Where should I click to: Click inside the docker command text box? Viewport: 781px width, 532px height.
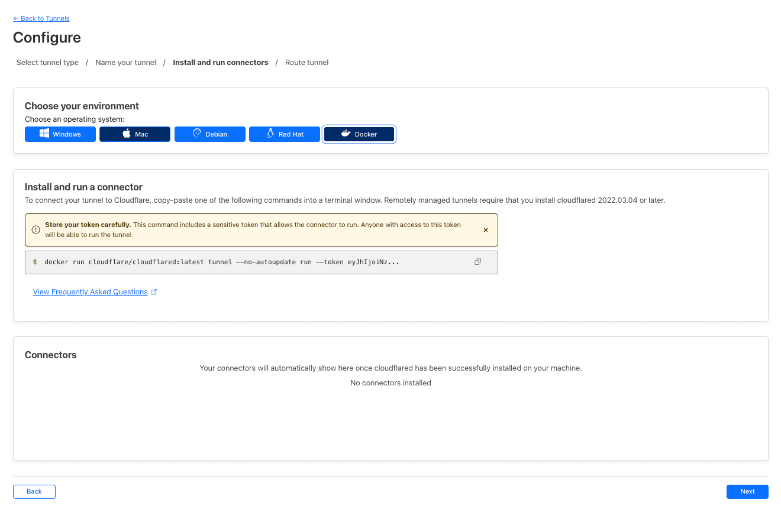[x=237, y=262]
